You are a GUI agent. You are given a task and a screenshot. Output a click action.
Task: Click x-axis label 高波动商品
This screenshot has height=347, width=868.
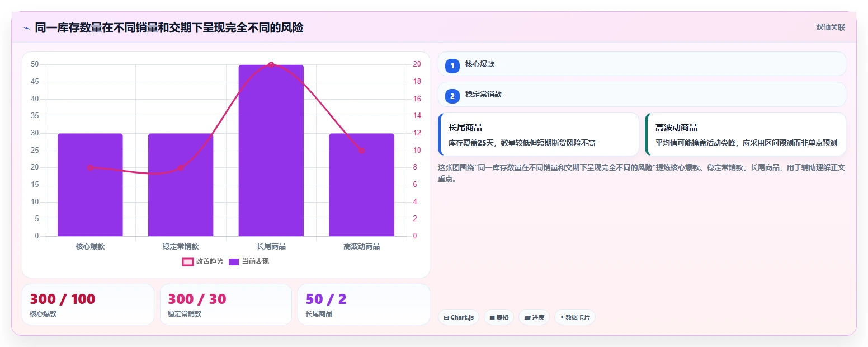pos(361,246)
